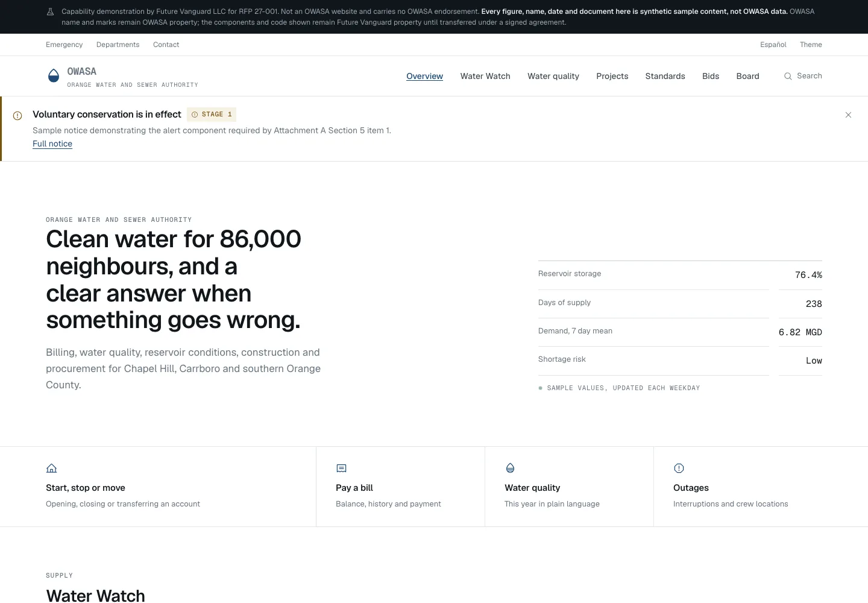This screenshot has height=603, width=868.
Task: Click the Departments utility link
Action: point(118,45)
